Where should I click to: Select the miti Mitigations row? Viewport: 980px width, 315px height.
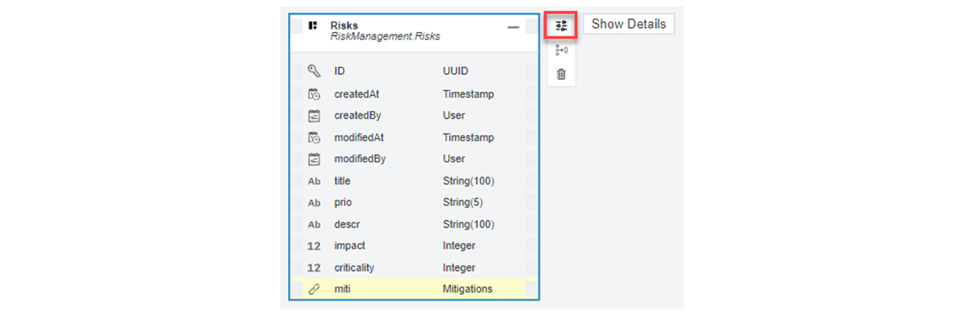pos(414,289)
